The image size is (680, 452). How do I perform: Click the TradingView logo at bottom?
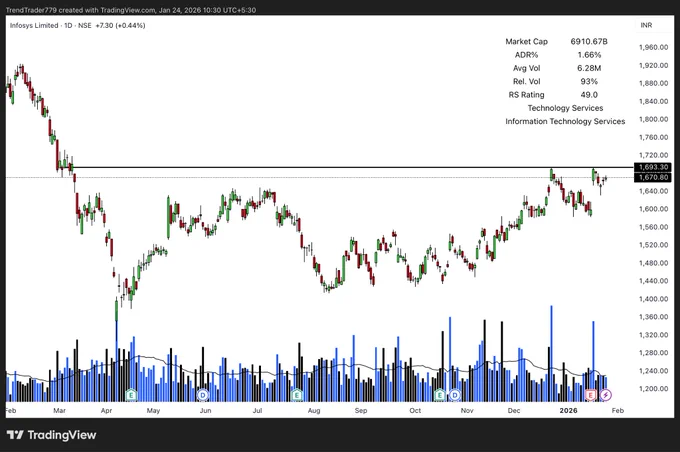point(52,435)
